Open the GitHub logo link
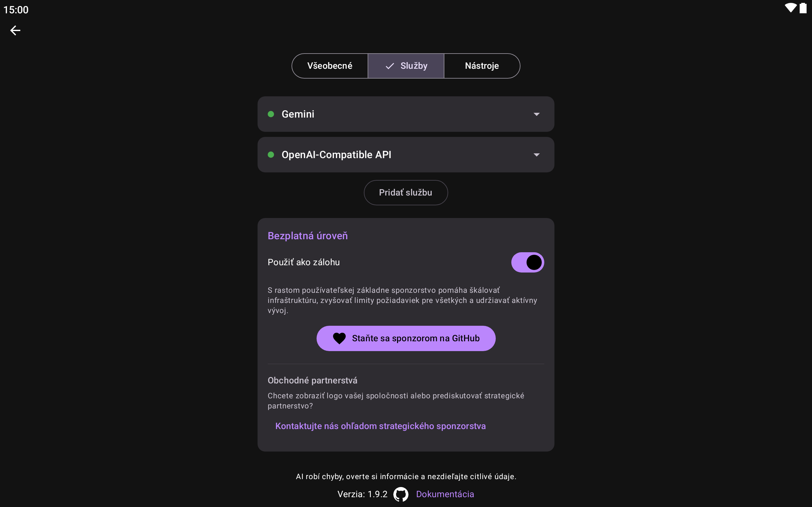812x507 pixels. 401,494
